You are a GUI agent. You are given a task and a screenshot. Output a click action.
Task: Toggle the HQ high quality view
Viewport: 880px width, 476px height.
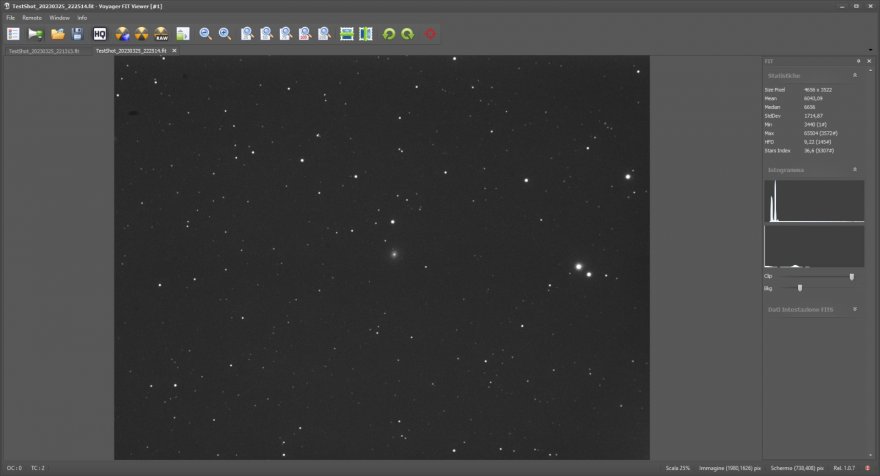point(100,34)
